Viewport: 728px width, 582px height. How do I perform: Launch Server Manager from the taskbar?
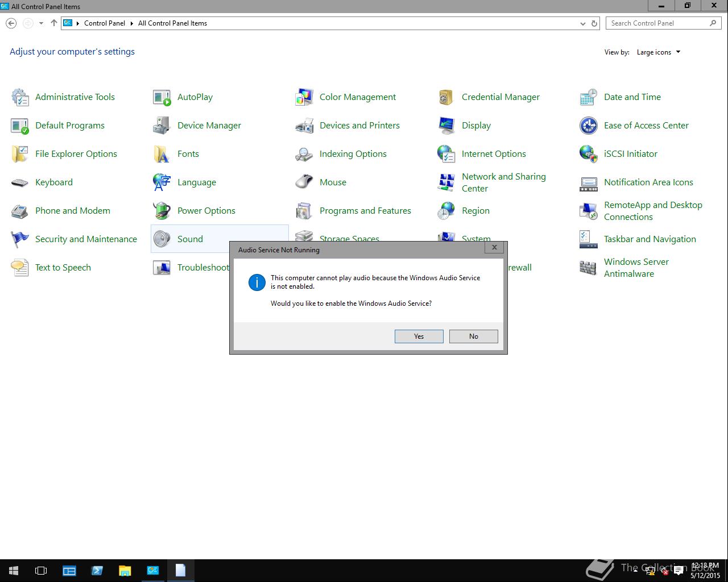[x=69, y=571]
